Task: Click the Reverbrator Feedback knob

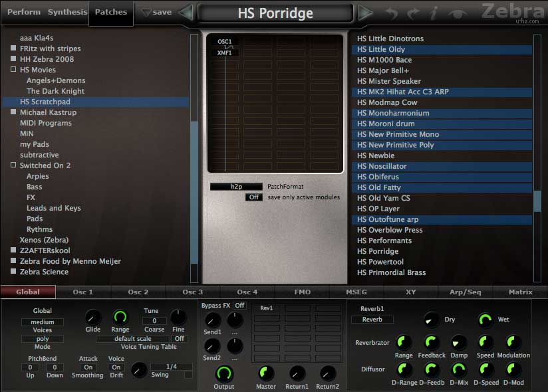Action: coord(431,343)
